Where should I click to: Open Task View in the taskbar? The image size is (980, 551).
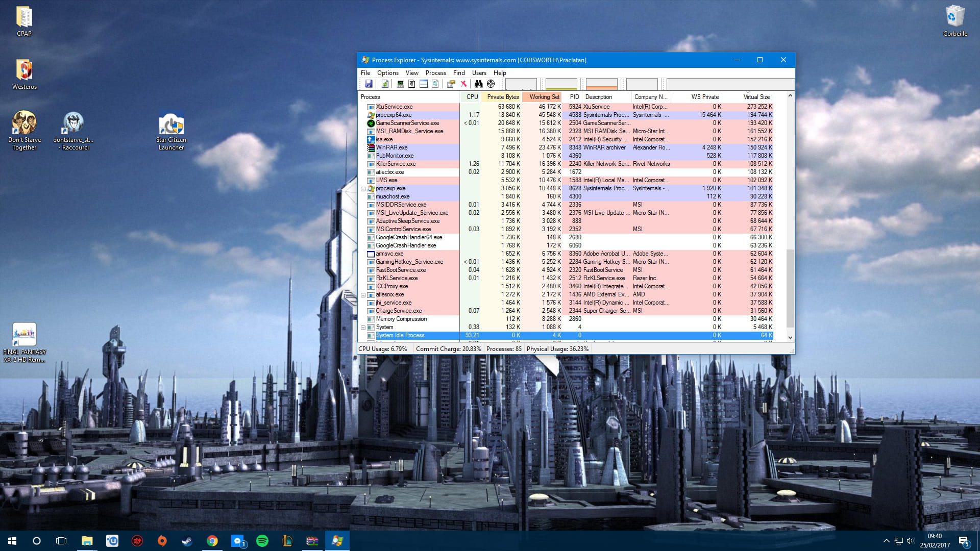click(61, 541)
